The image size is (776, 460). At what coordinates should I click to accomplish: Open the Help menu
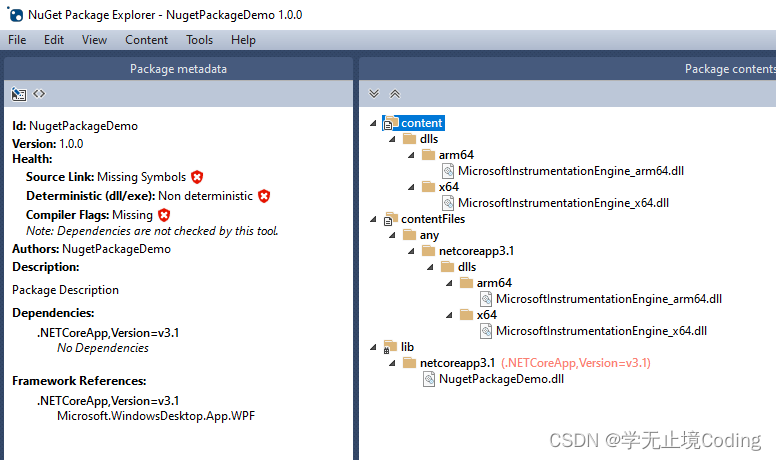(x=243, y=40)
